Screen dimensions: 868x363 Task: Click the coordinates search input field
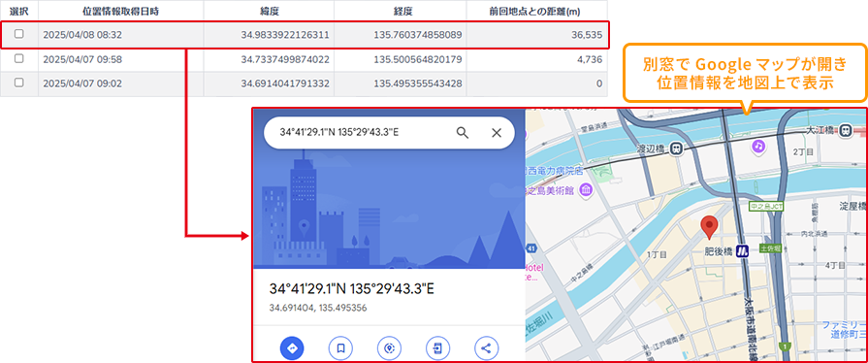coord(389,132)
